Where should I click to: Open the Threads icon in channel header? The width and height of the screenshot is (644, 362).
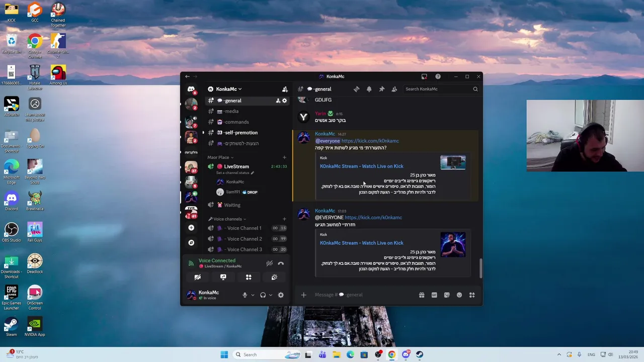356,89
